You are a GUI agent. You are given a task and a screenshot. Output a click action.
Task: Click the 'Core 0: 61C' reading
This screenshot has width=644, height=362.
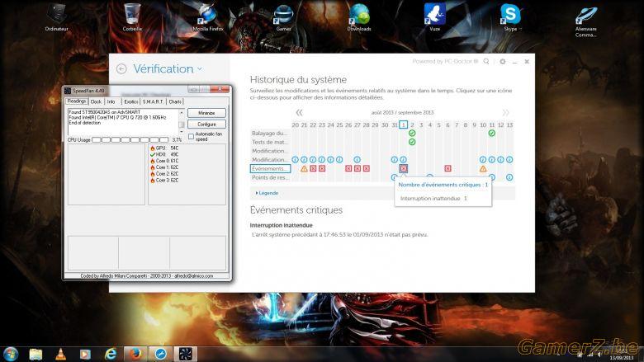pyautogui.click(x=164, y=161)
